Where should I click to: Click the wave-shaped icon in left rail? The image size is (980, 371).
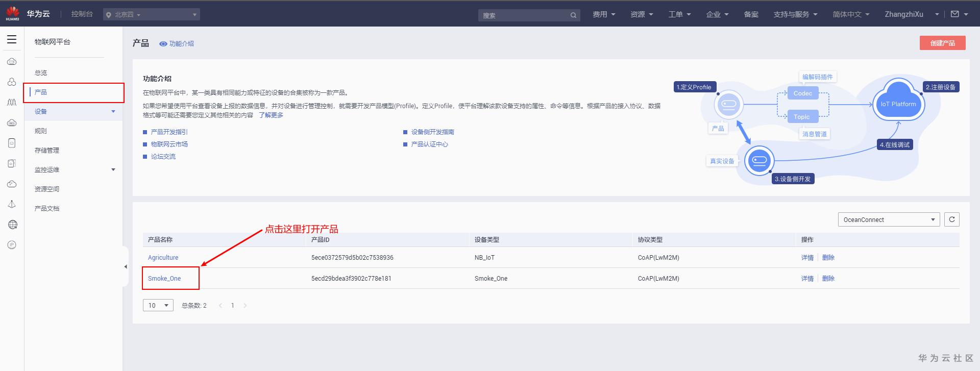tap(12, 103)
